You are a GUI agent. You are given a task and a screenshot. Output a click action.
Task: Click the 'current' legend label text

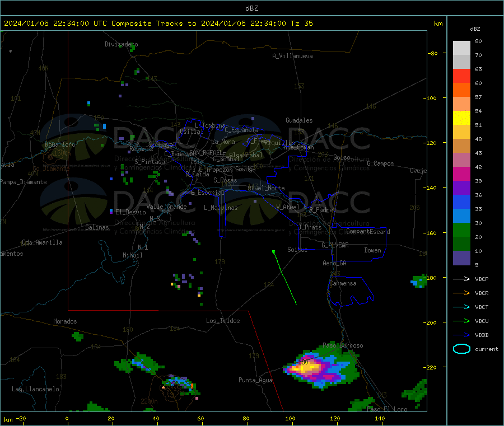486,349
